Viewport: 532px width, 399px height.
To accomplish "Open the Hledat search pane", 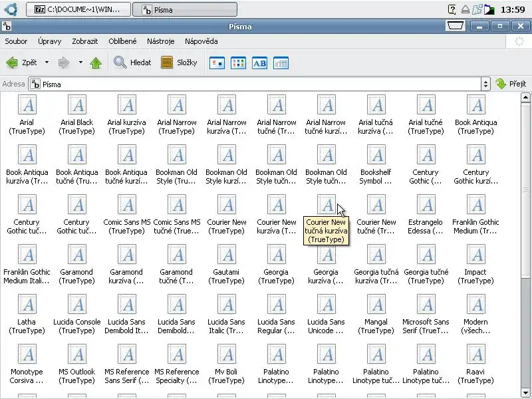I will pyautogui.click(x=132, y=63).
